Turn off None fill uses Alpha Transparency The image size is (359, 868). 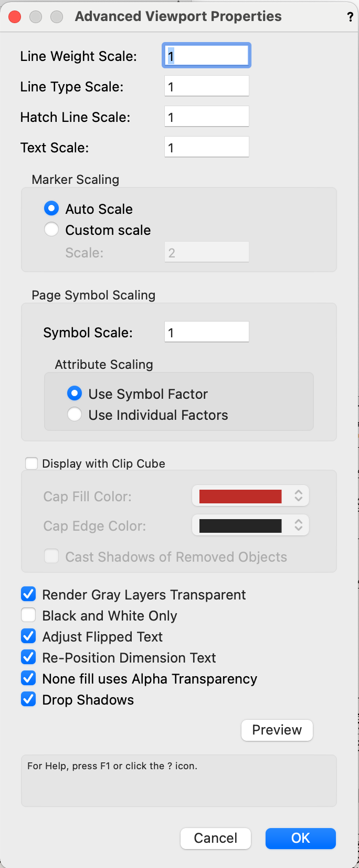[28, 678]
